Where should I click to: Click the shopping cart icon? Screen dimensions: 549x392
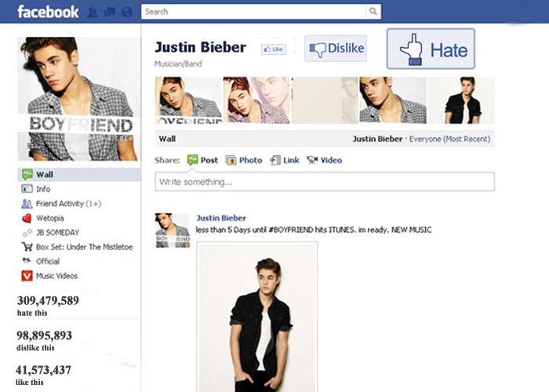pyautogui.click(x=27, y=247)
